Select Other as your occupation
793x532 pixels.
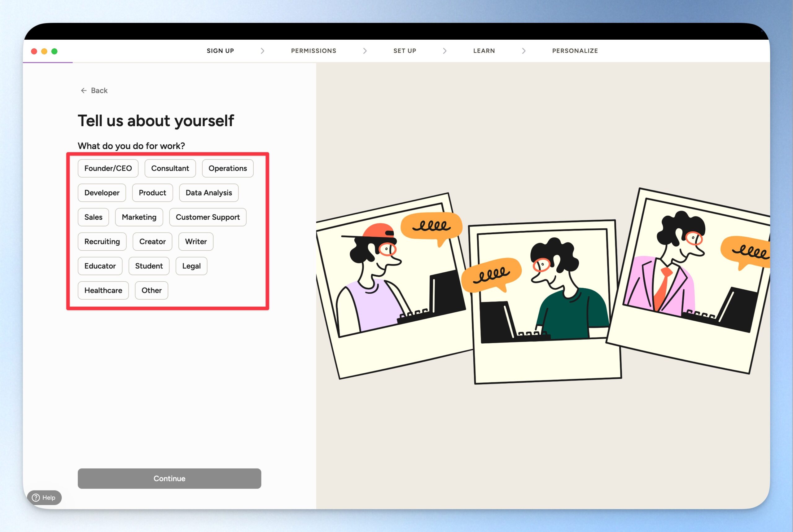pos(151,290)
